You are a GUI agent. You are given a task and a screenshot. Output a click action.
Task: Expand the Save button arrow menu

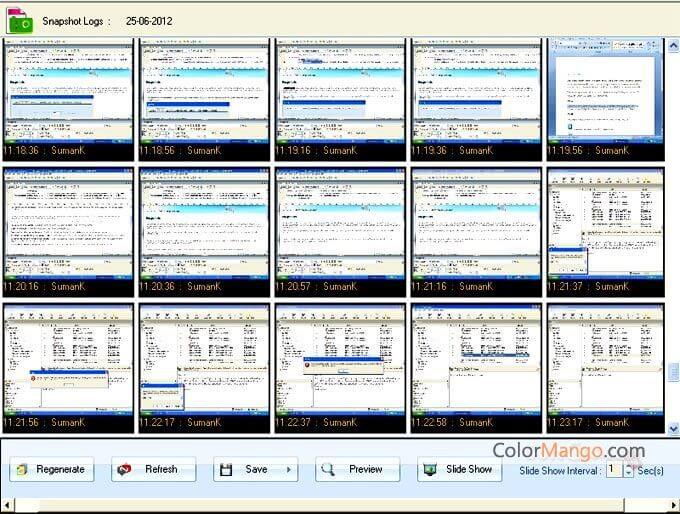(289, 469)
